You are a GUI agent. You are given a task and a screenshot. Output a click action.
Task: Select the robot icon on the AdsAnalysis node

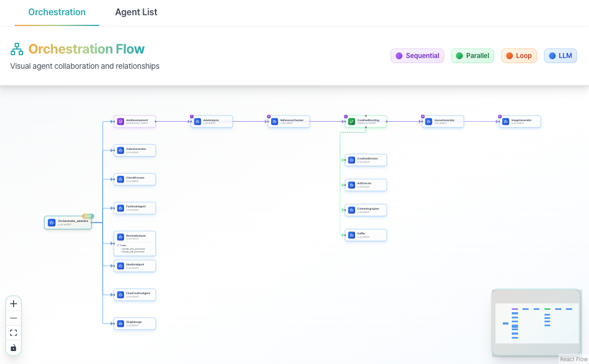pos(197,121)
